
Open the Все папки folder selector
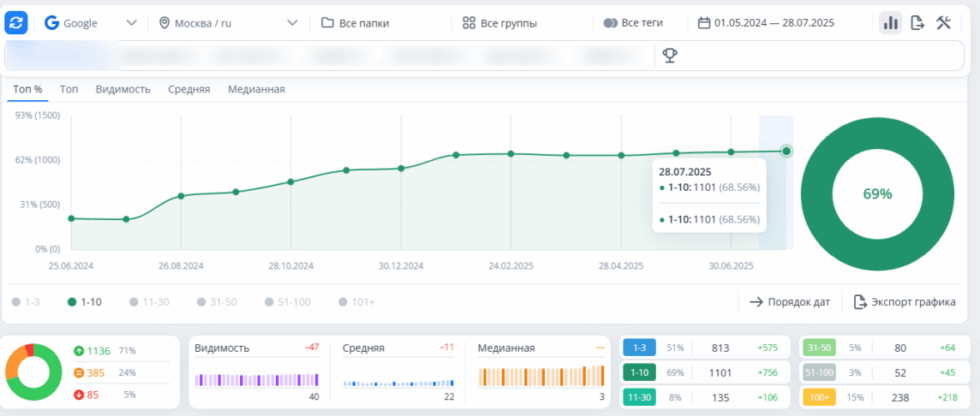(x=355, y=23)
